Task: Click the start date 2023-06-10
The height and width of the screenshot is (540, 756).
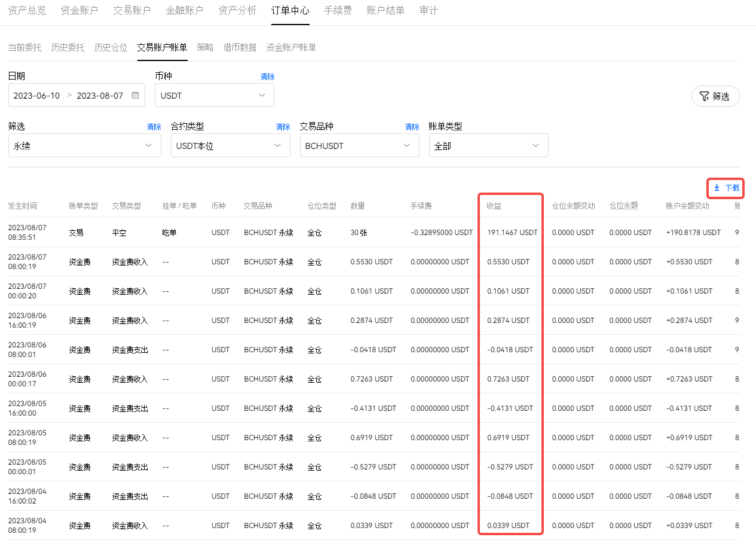Action: [x=36, y=96]
